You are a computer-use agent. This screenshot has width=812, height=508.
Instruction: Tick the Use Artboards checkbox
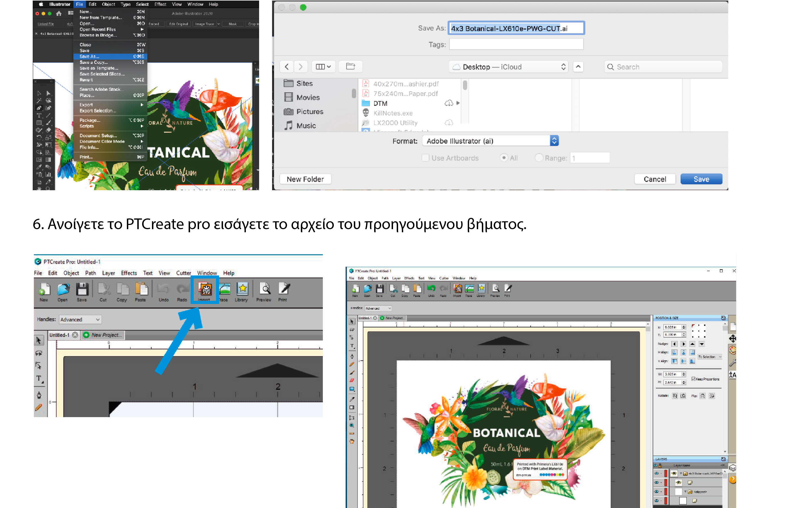[x=425, y=157]
